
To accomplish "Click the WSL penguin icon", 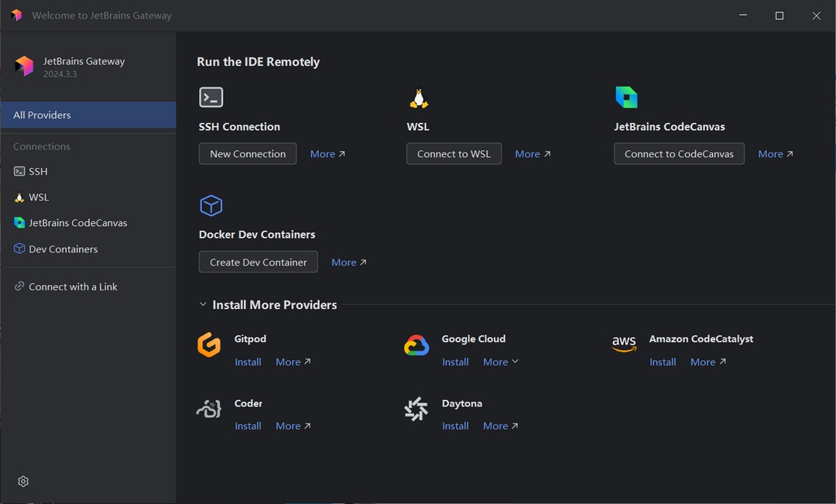I will [x=418, y=98].
